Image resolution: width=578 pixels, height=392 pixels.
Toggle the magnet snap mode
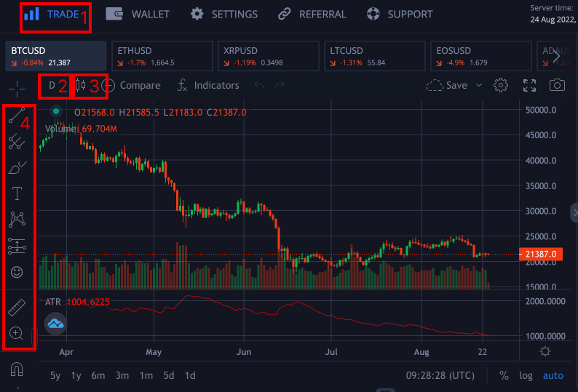point(17,369)
